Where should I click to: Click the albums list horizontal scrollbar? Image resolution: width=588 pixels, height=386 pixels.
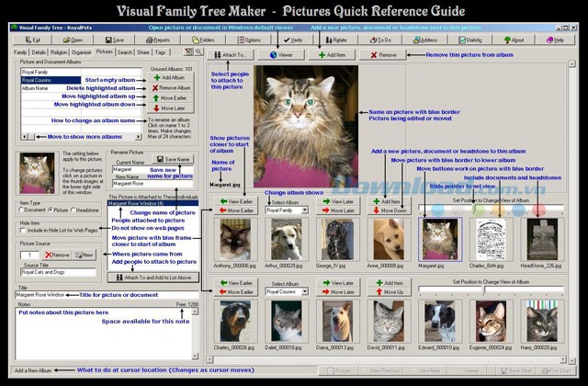click(81, 137)
